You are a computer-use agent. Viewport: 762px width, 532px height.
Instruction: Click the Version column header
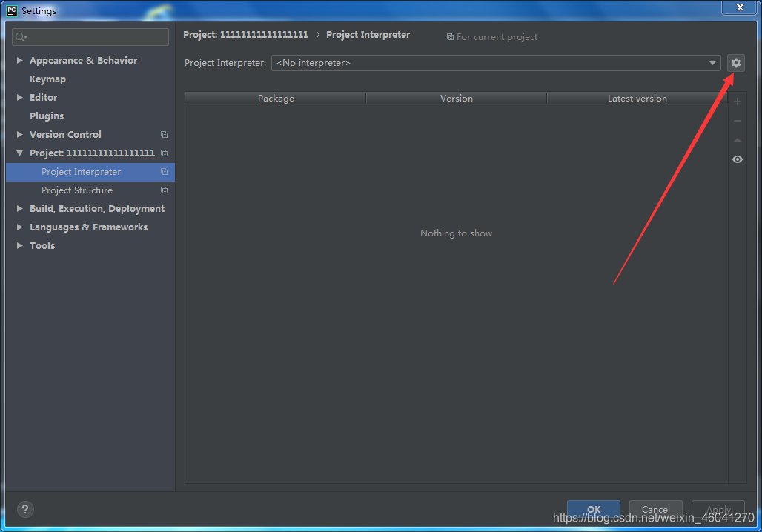(x=457, y=98)
